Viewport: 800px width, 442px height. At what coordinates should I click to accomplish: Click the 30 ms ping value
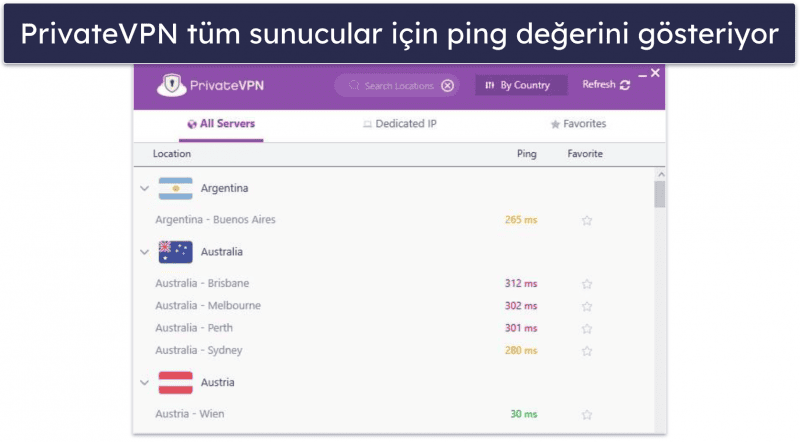pos(524,414)
